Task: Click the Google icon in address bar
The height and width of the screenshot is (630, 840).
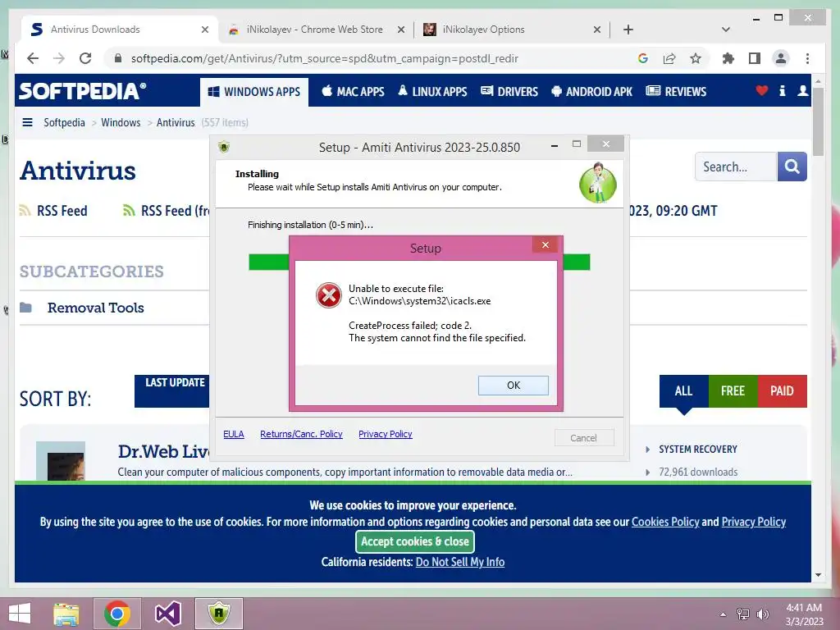Action: pyautogui.click(x=643, y=58)
